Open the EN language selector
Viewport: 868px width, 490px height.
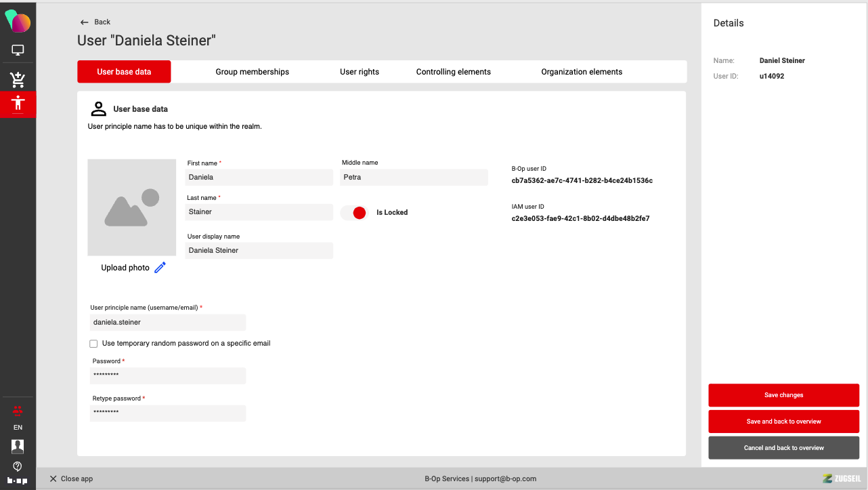(18, 428)
